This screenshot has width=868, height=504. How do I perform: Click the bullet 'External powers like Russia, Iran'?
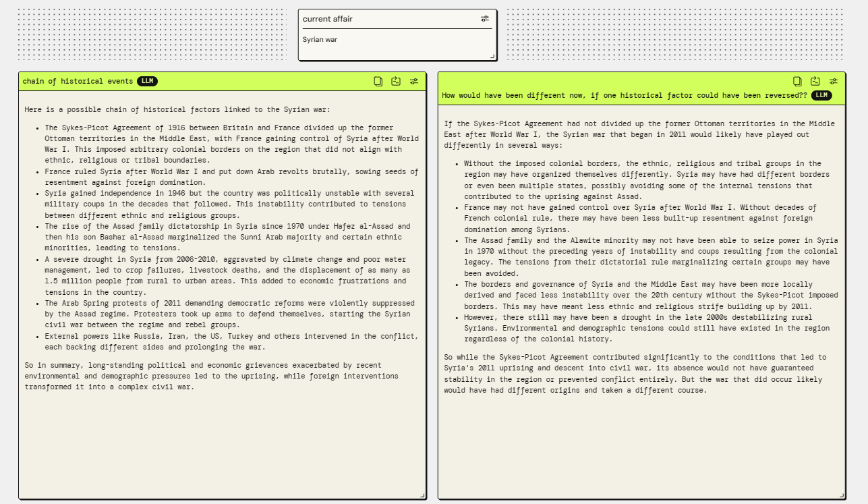click(x=231, y=341)
